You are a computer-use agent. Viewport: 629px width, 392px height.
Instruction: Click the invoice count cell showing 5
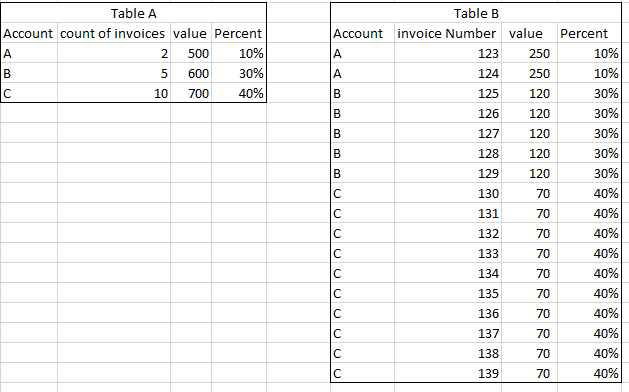click(x=114, y=73)
